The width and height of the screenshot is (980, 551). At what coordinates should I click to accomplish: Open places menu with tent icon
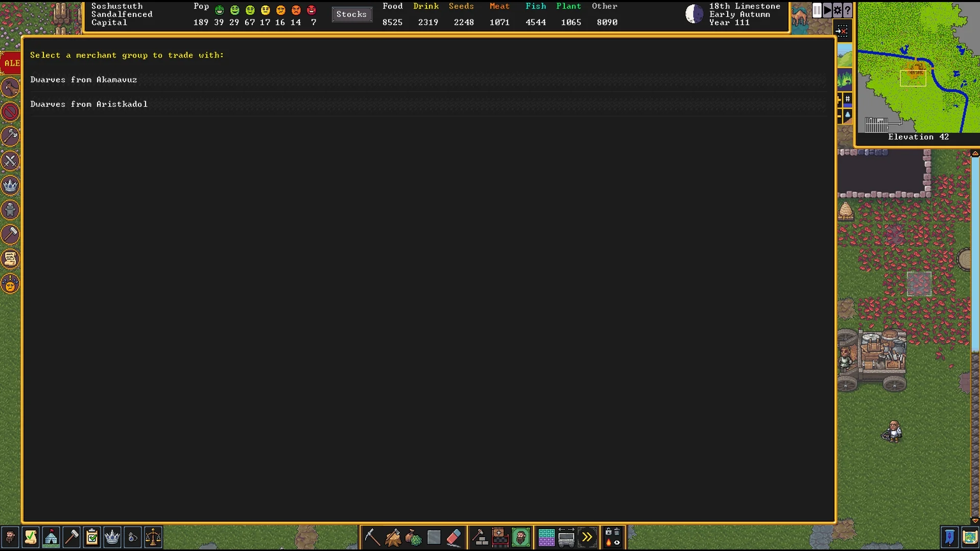click(51, 537)
